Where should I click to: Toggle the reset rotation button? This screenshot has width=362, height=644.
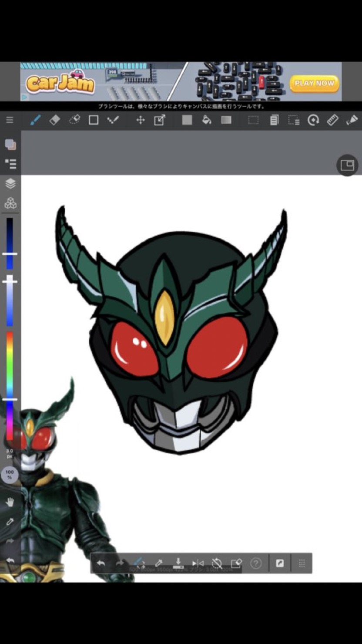coord(217,563)
